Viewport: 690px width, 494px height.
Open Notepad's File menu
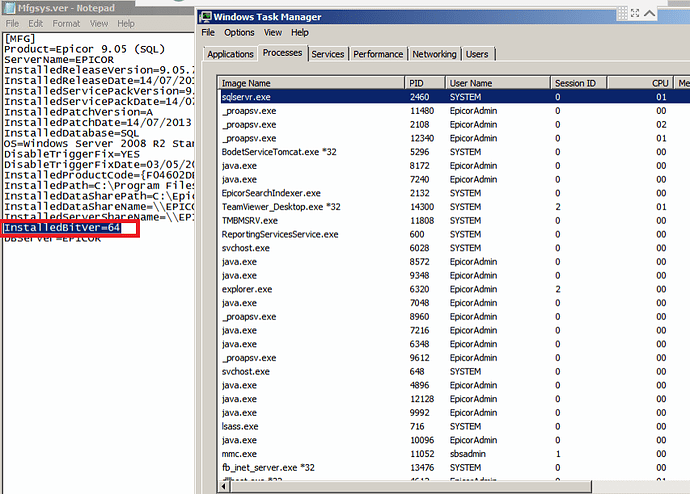[x=12, y=23]
